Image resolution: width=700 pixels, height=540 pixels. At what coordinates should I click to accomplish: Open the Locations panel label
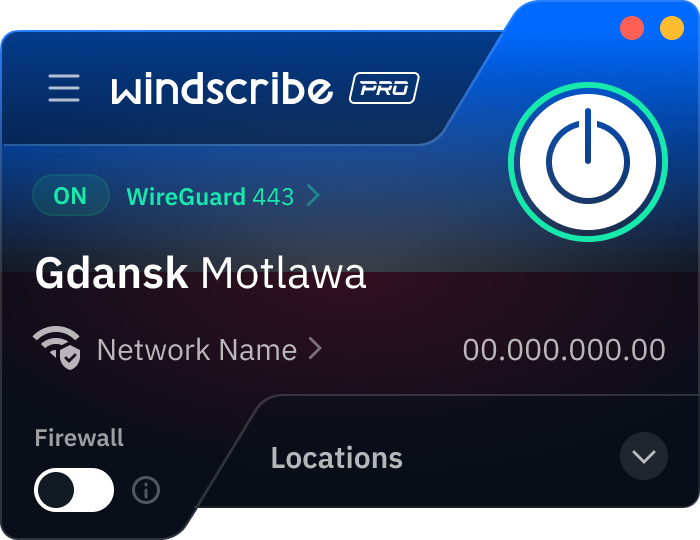pyautogui.click(x=337, y=458)
